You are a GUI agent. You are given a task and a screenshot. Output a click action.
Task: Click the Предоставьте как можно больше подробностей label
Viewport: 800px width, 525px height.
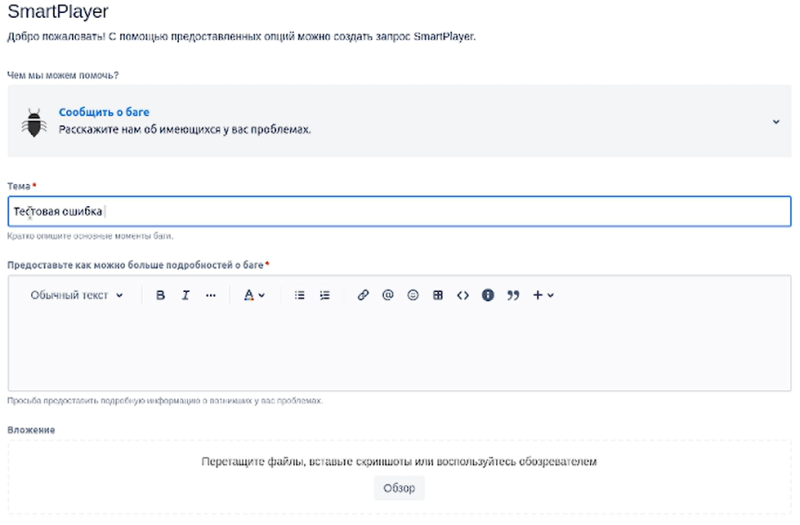click(x=135, y=265)
